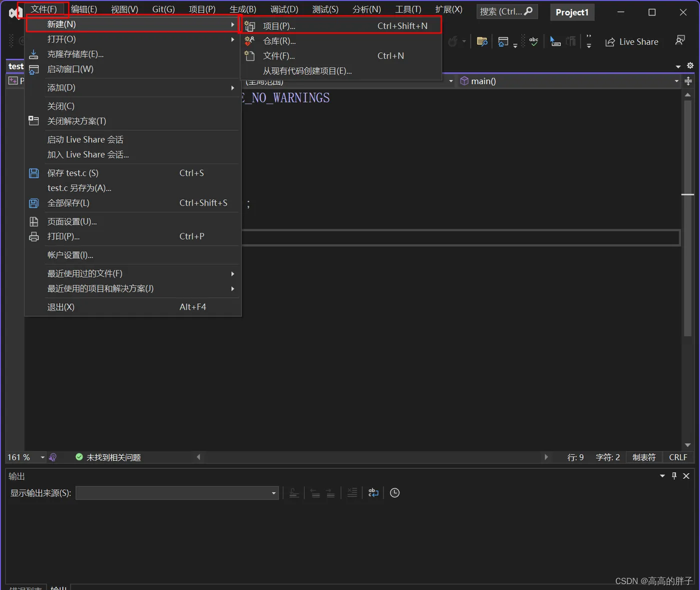
Task: Click the code cleanup broom icon
Action: (x=52, y=457)
